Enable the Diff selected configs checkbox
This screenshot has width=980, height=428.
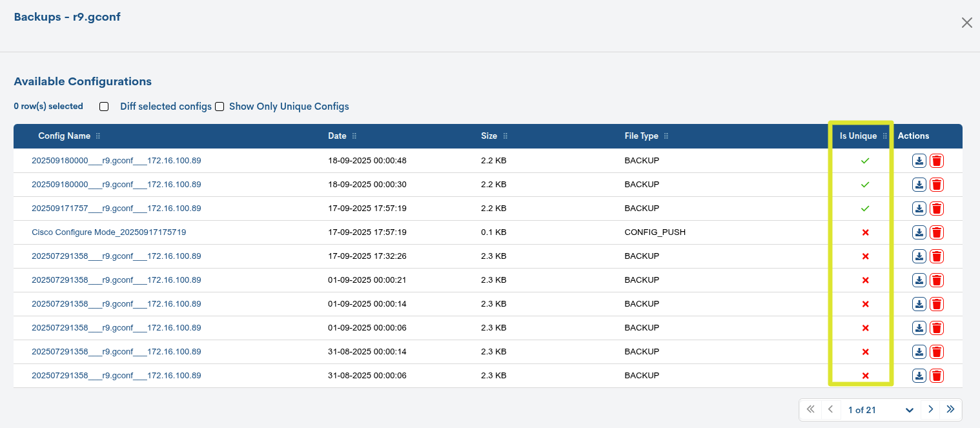click(104, 107)
